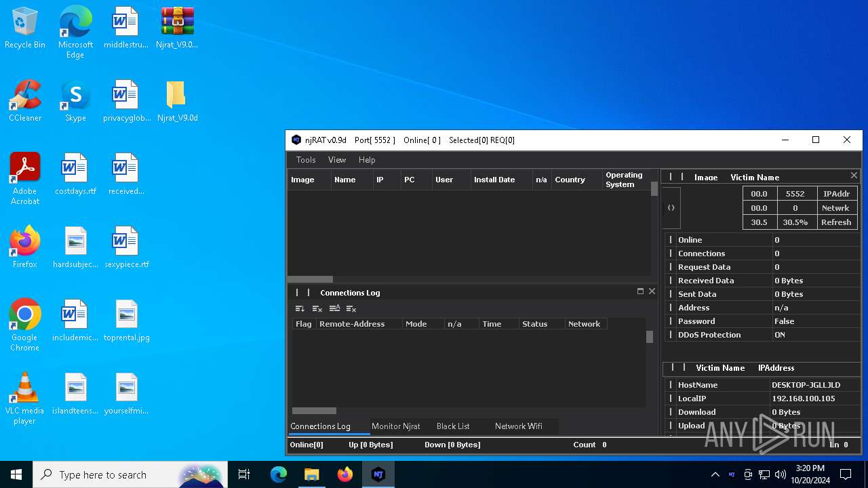Select costdays.rtf document on desktop

click(75, 175)
